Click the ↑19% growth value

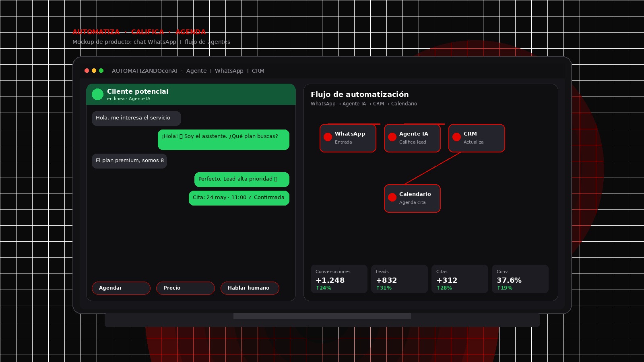pyautogui.click(x=504, y=288)
